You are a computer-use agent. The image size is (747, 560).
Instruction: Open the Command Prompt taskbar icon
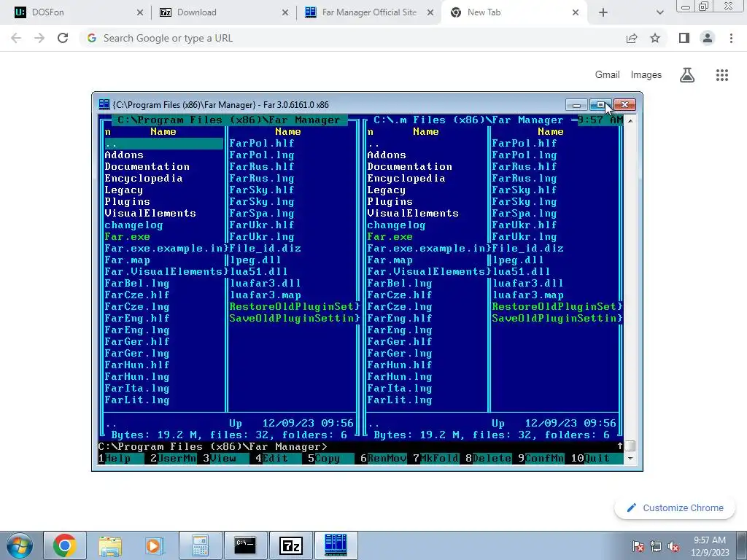(245, 545)
